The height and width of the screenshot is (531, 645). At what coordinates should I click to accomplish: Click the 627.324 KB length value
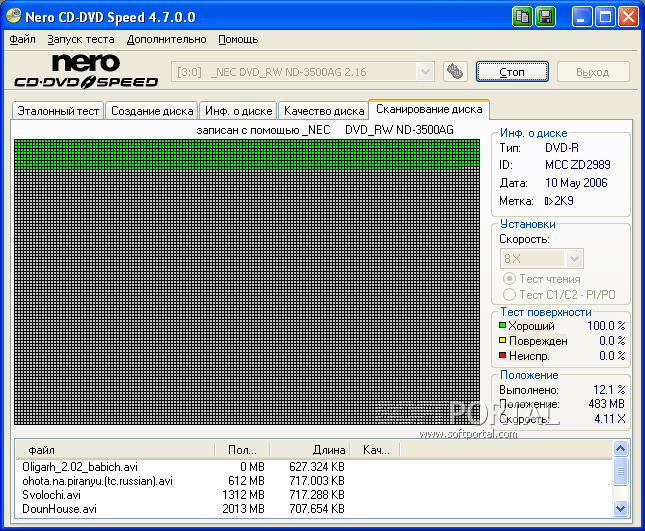click(317, 467)
